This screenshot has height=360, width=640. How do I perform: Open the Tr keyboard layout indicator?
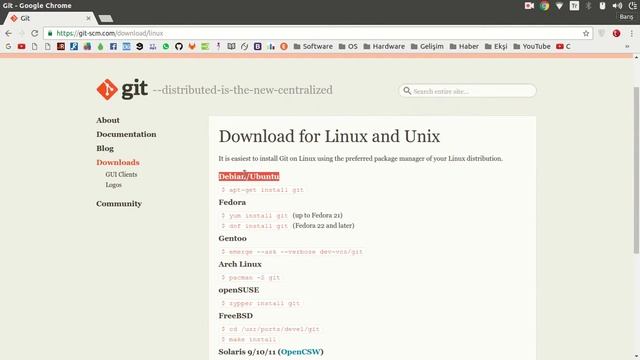[x=574, y=6]
